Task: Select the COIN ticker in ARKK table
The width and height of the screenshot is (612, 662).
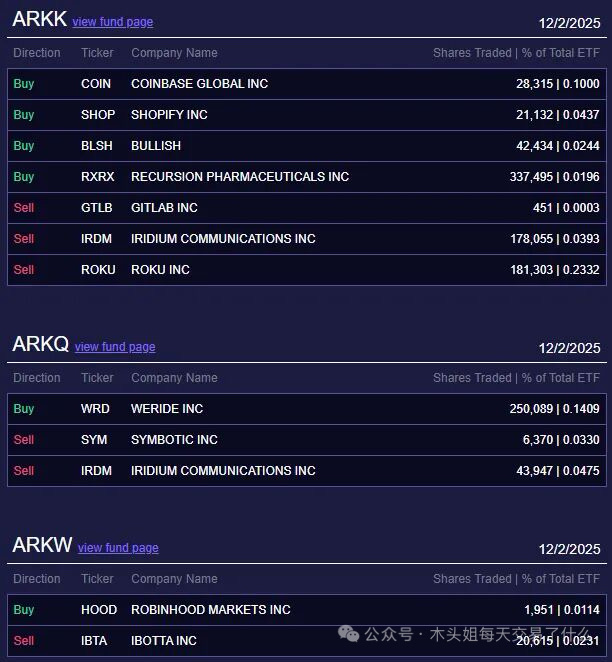Action: [x=96, y=84]
